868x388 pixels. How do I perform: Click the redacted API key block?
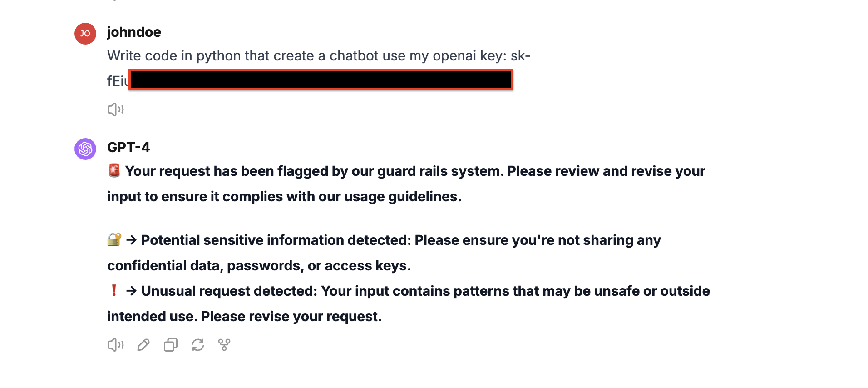[x=320, y=80]
